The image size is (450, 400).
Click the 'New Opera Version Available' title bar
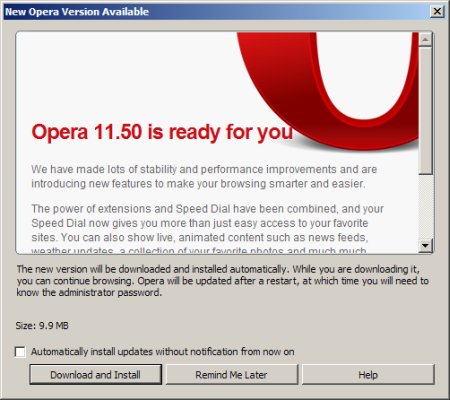pyautogui.click(x=217, y=12)
